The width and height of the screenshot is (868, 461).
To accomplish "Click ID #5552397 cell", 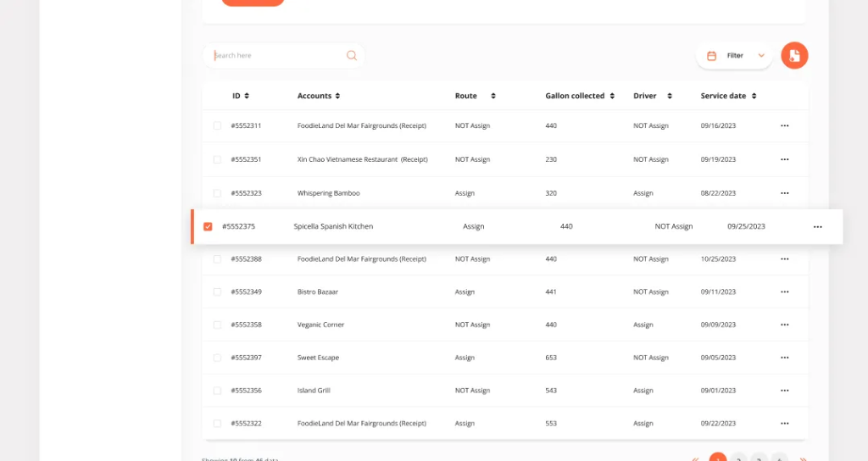I will [247, 358].
